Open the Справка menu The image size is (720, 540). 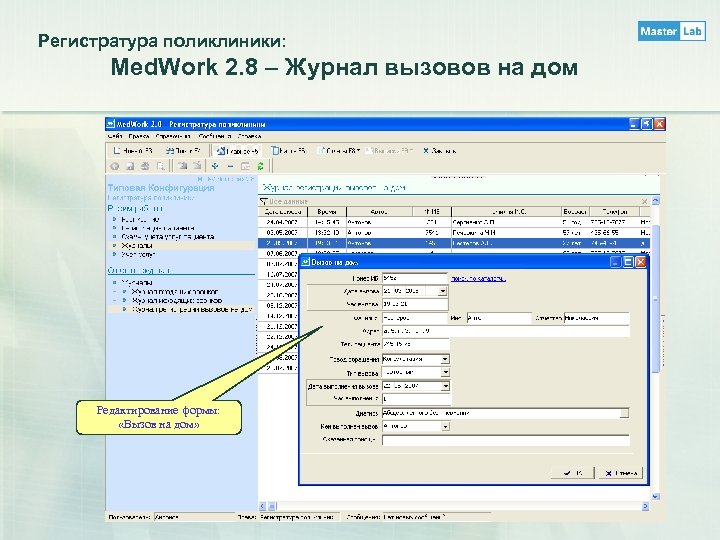(249, 136)
